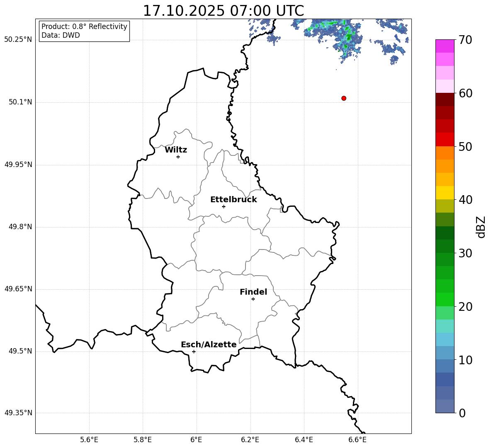Click the bright green 20 dBZ colorbar segment
Viewport: 491px width, 448px height.
tap(445, 299)
